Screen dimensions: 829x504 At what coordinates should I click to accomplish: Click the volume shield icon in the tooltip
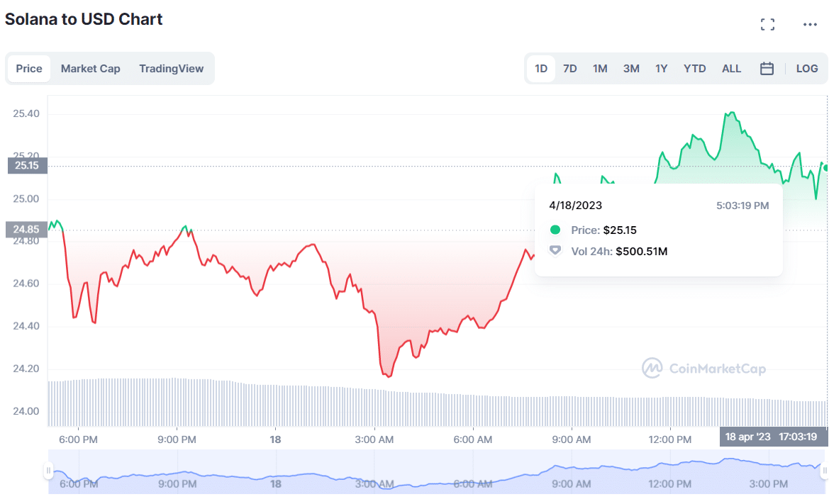pos(555,250)
